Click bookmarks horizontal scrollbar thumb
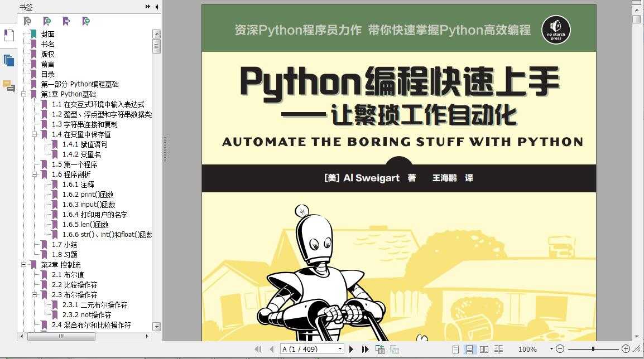This screenshot has height=359, width=644. click(61, 336)
